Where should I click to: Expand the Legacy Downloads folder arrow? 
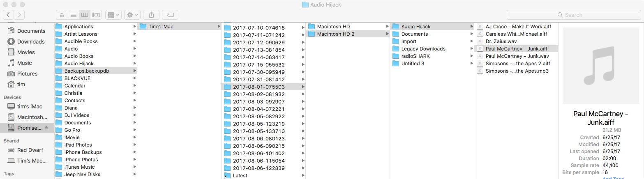point(471,49)
